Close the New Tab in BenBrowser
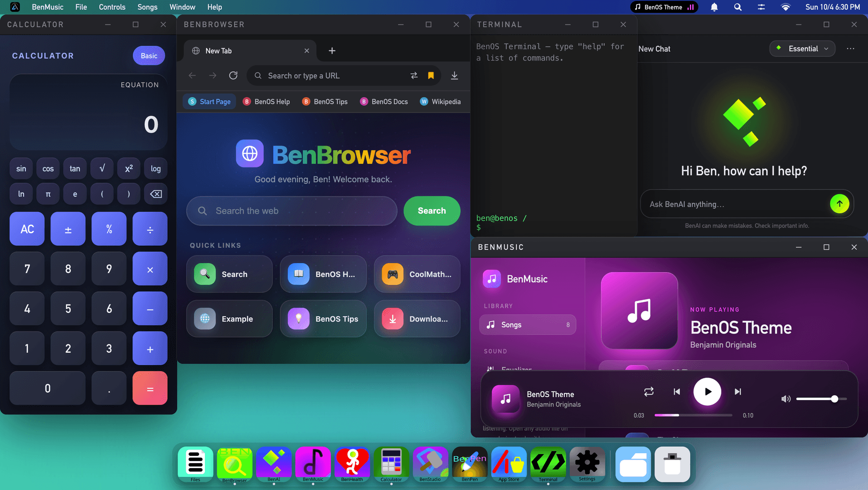The image size is (868, 490). click(307, 51)
